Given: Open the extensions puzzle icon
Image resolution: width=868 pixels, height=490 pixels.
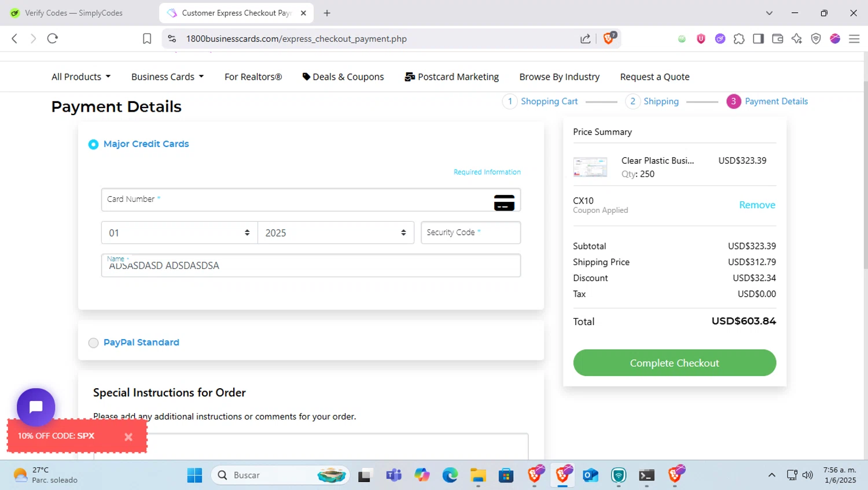Looking at the screenshot, I should click(x=739, y=39).
